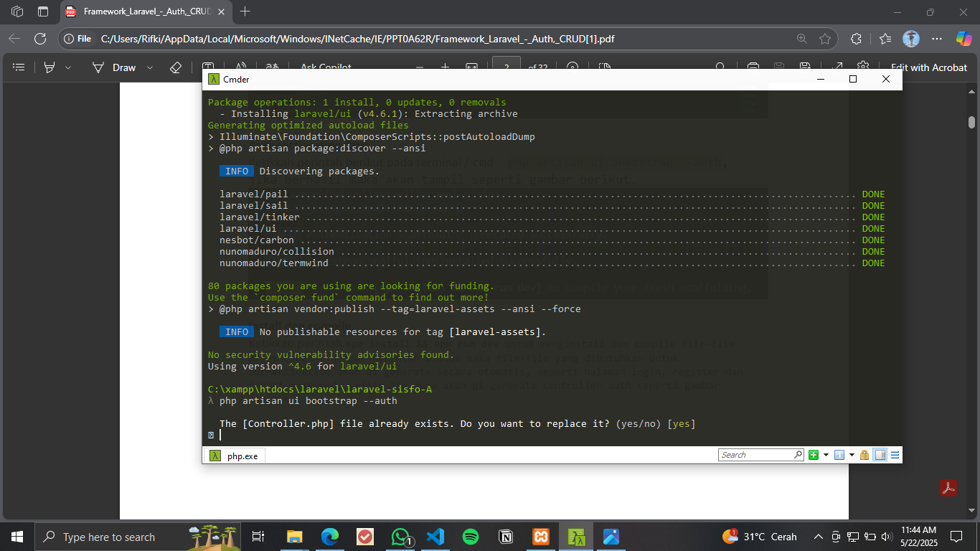This screenshot has width=980, height=551.
Task: Click the red Acrobat PDF floating icon
Action: (x=948, y=488)
